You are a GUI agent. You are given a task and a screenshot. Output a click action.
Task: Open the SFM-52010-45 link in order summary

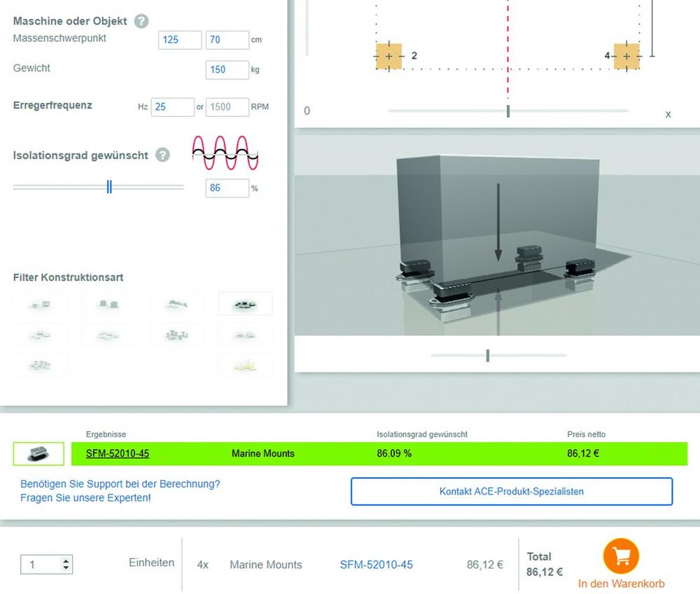[x=377, y=565]
